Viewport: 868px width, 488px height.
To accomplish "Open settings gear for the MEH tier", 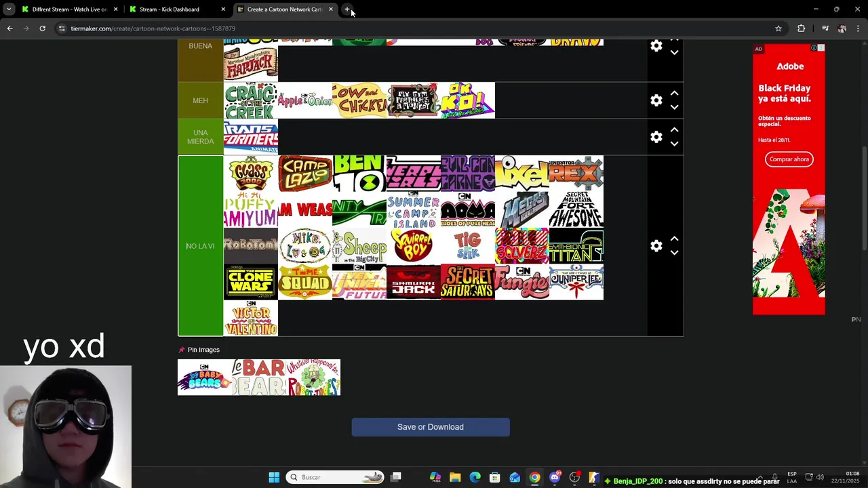I will pyautogui.click(x=656, y=100).
